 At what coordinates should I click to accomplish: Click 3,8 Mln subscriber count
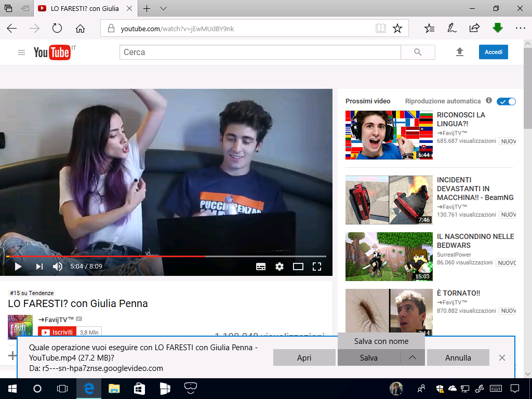[x=89, y=332]
